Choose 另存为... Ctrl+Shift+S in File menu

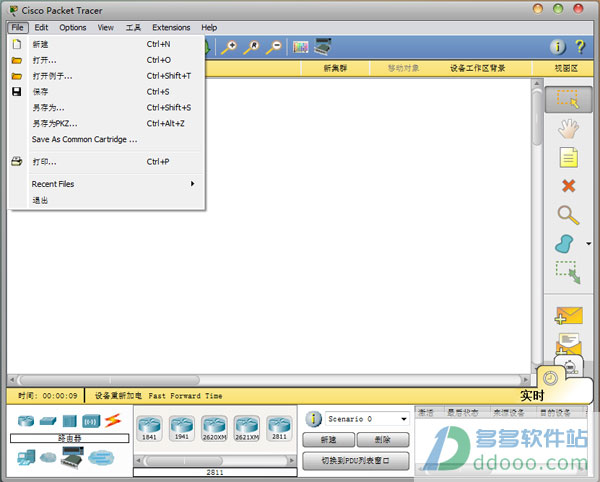[106, 108]
